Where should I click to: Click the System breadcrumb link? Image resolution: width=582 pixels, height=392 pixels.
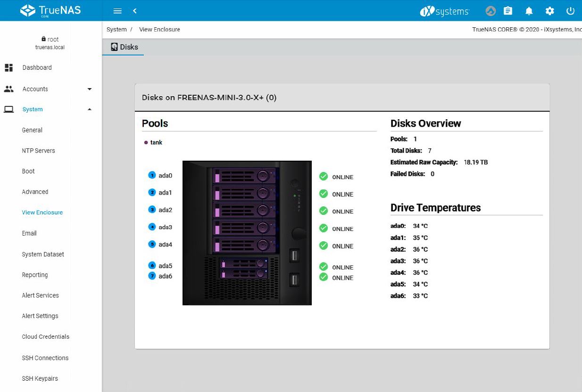pyautogui.click(x=116, y=29)
